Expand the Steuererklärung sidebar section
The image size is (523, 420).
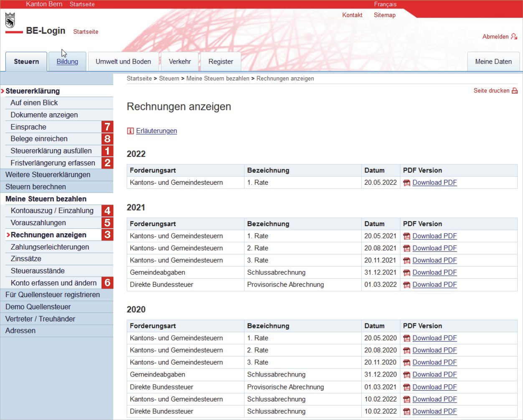point(33,91)
